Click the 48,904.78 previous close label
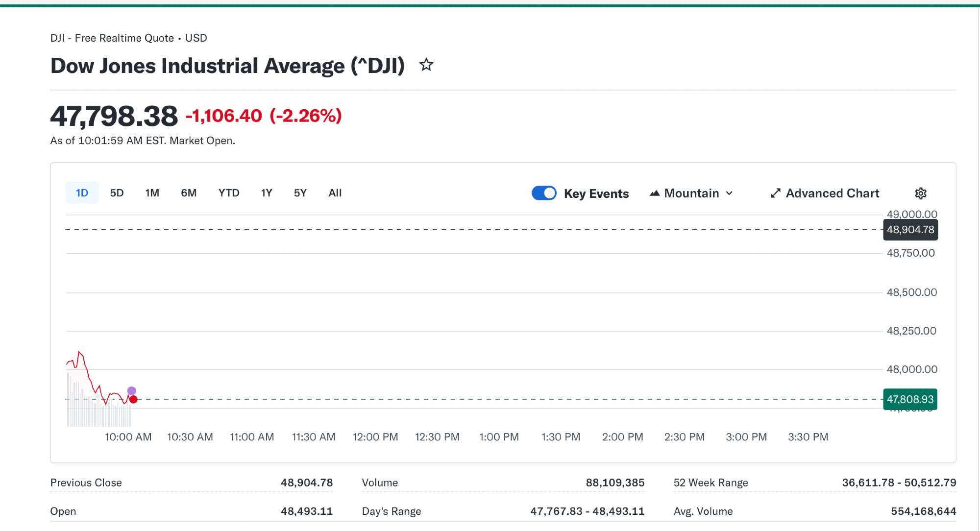 910,230
